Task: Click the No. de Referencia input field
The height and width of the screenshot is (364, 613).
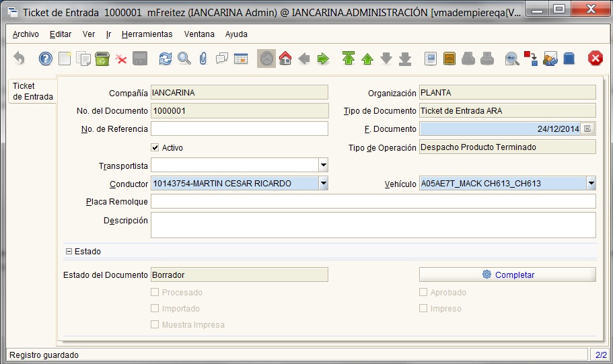Action: coord(240,129)
